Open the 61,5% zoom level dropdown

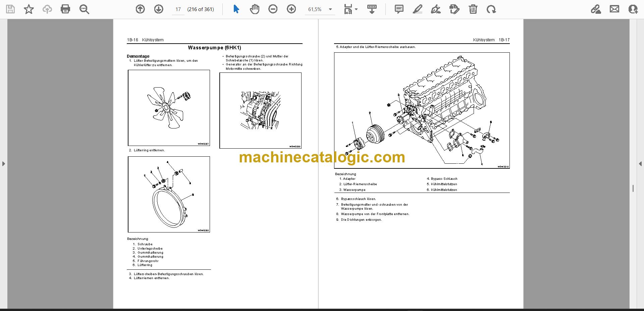coord(330,9)
